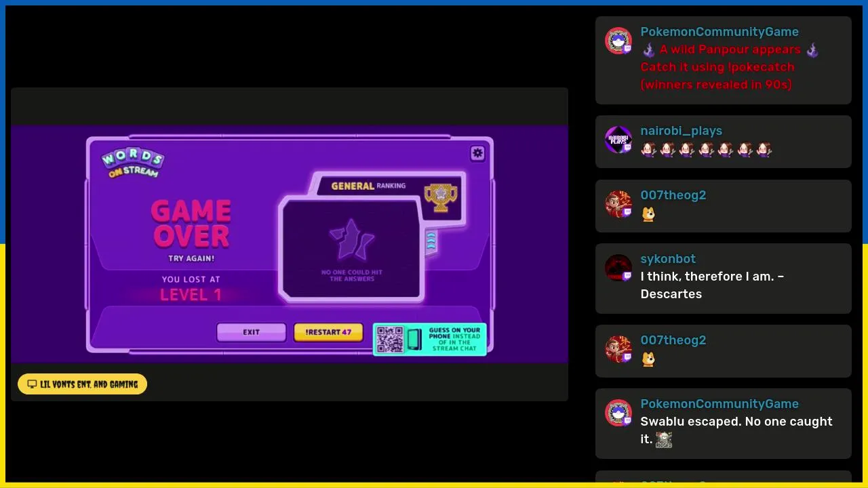Click doge emote in second 007theog2 message

coord(648,359)
